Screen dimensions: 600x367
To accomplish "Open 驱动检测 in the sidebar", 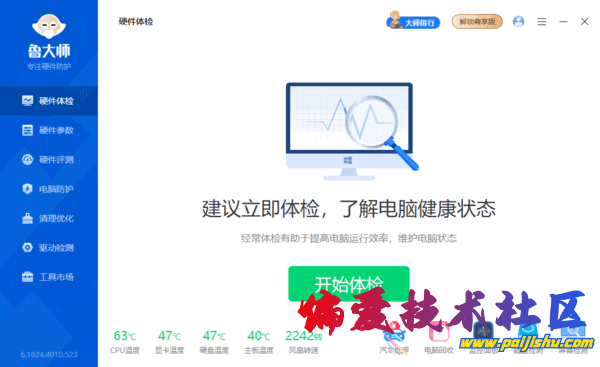I will 49,248.
